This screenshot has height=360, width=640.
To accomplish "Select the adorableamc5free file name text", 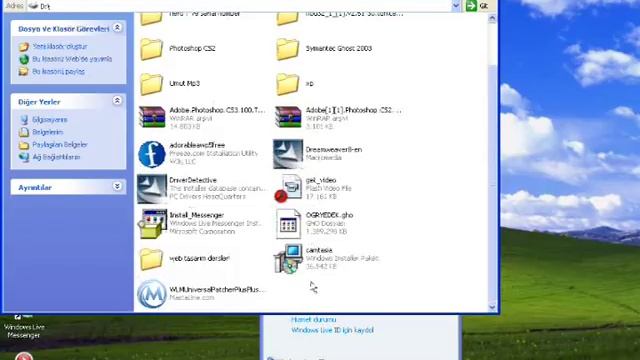I will tap(197, 145).
